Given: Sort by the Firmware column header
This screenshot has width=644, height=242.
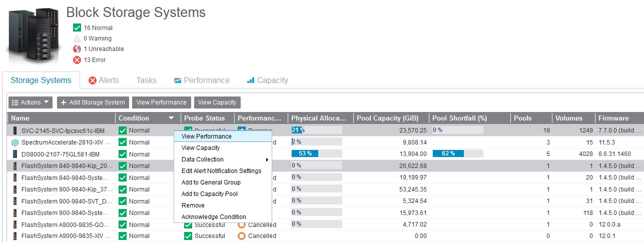Looking at the screenshot, I should point(619,118).
